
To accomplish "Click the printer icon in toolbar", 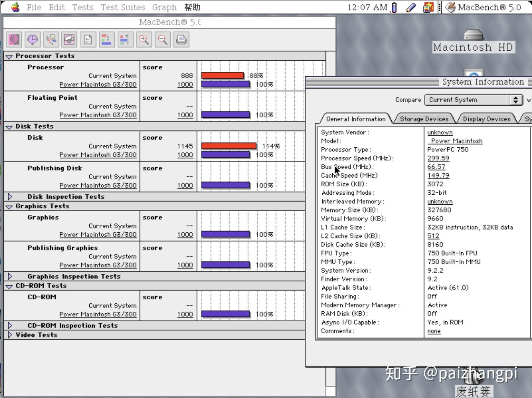I will coord(181,39).
